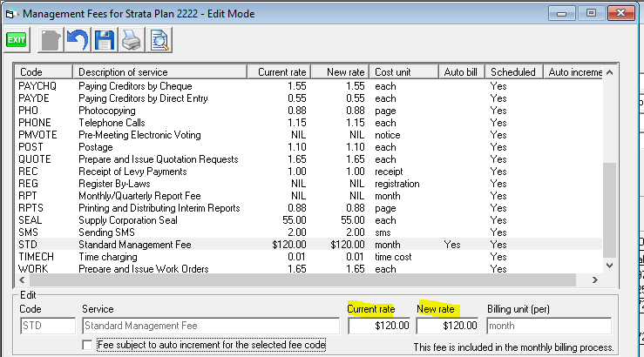Save changes with the floppy disk icon
The height and width of the screenshot is (357, 644).
coord(105,40)
